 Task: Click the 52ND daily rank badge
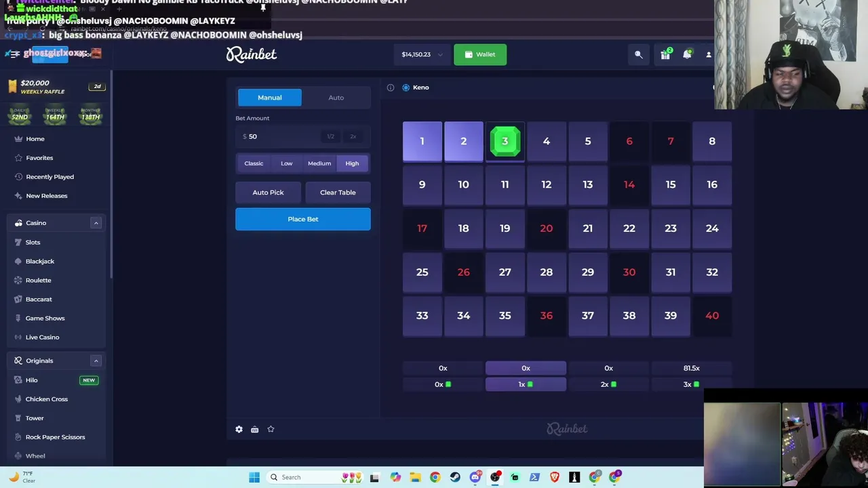(x=20, y=115)
